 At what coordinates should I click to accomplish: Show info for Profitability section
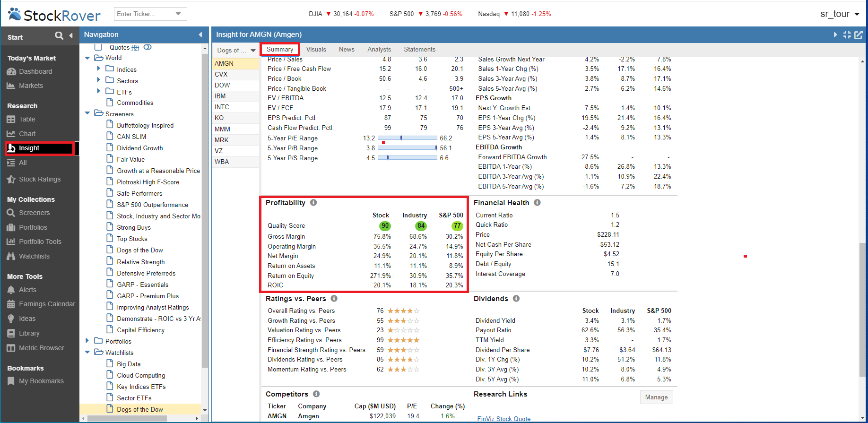[313, 203]
